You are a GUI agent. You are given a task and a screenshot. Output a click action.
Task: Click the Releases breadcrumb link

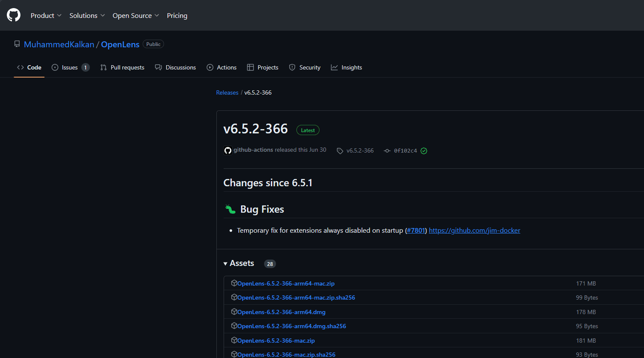coord(227,92)
